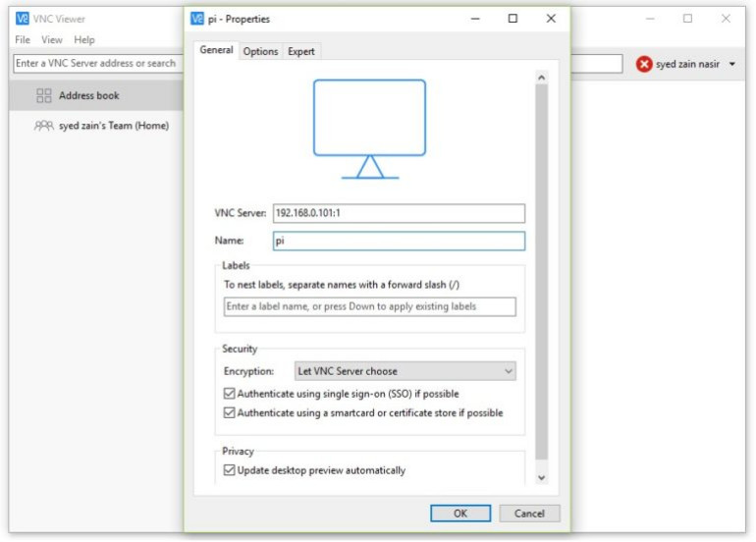
Task: Maximize the VNC Viewer main window
Action: pyautogui.click(x=687, y=19)
